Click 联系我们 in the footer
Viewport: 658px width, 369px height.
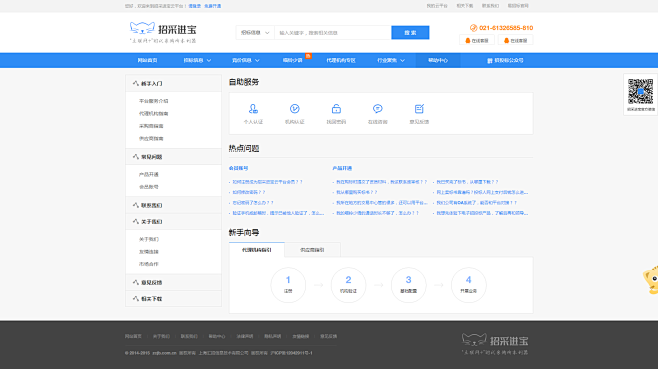coord(189,336)
